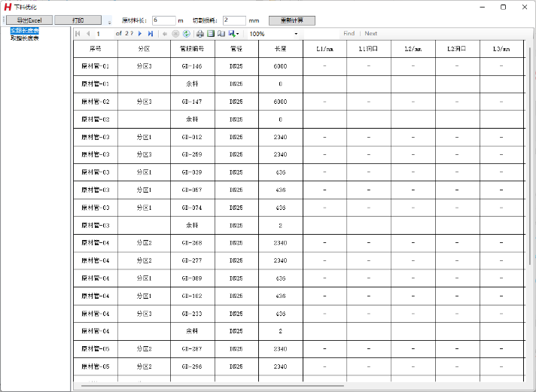This screenshot has height=392, width=536.
Task: Click the printer icon in the report toolbar
Action: pyautogui.click(x=199, y=34)
